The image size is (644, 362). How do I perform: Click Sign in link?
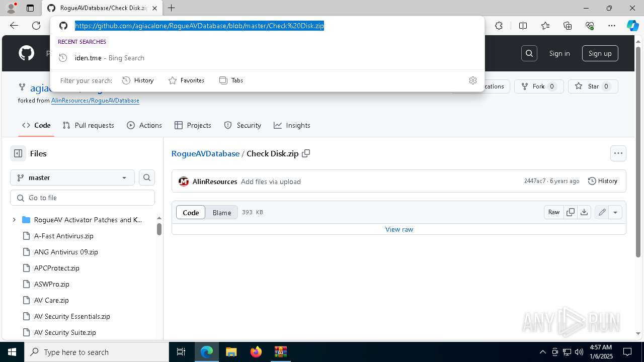tap(559, 53)
